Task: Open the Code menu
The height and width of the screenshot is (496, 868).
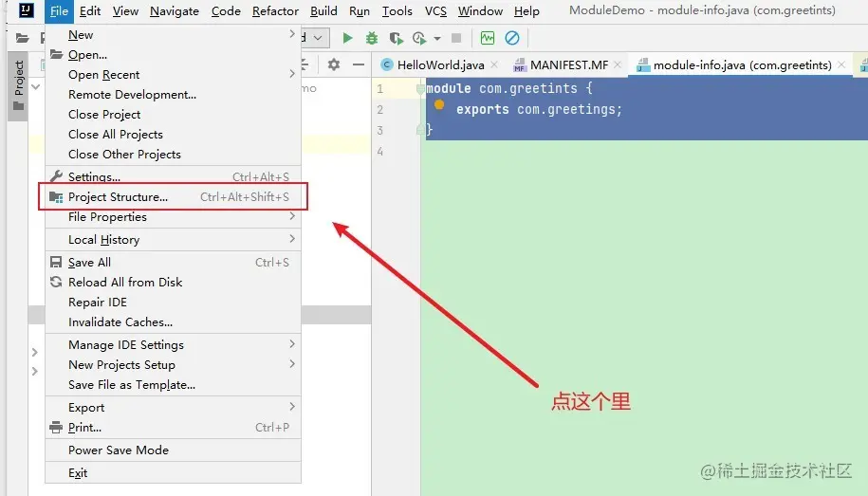Action: [x=226, y=11]
